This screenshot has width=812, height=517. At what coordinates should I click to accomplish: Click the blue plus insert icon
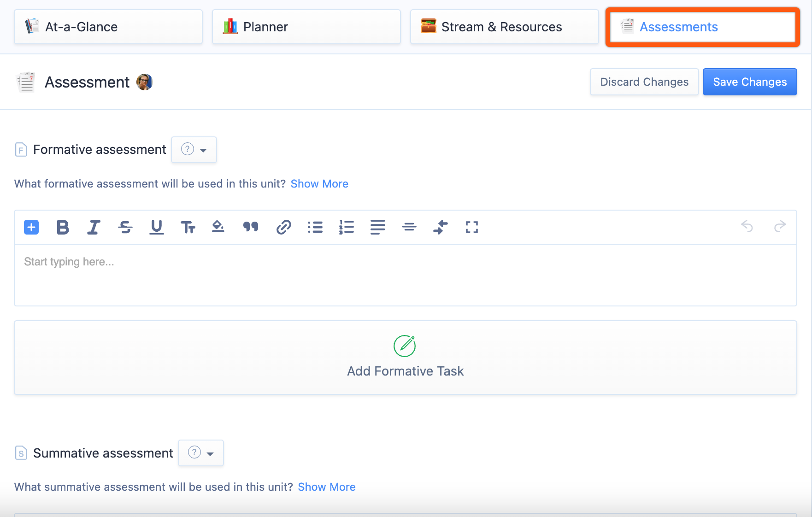(31, 227)
